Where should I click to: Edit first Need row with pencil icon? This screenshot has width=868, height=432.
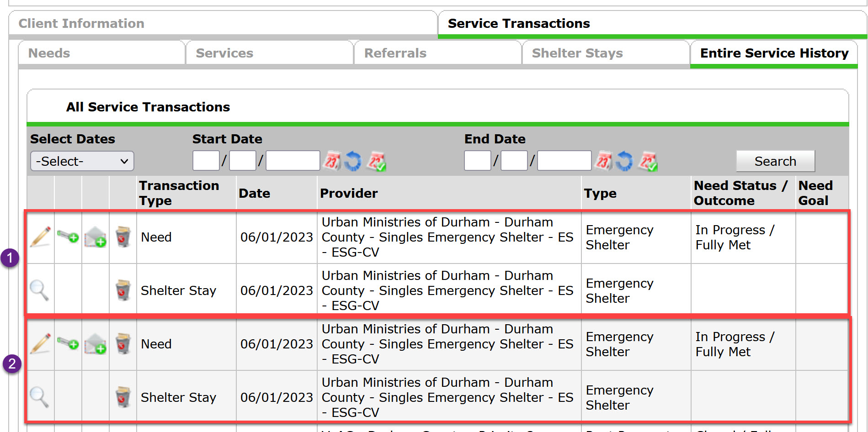point(40,237)
